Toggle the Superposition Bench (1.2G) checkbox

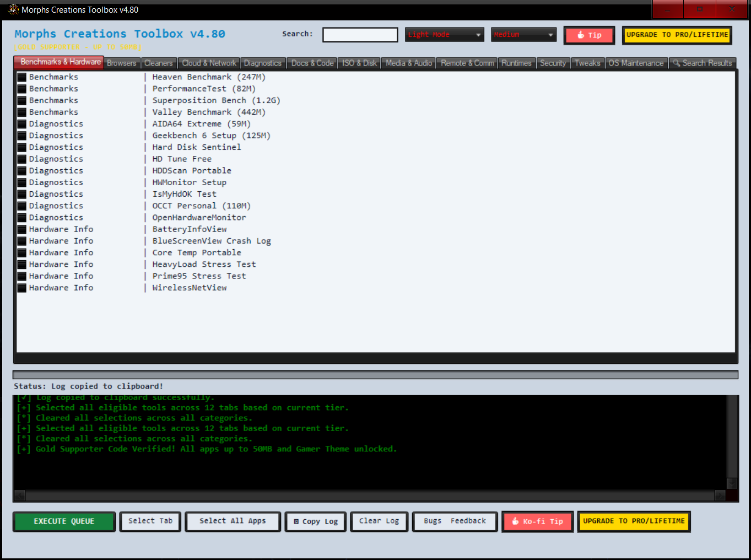[22, 100]
